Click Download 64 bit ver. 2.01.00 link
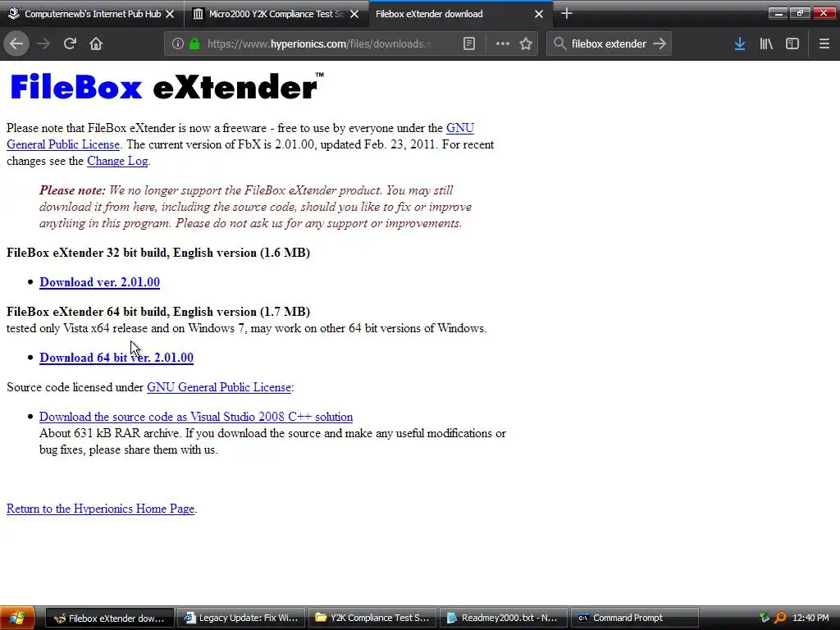Viewport: 840px width, 630px height. (x=116, y=358)
